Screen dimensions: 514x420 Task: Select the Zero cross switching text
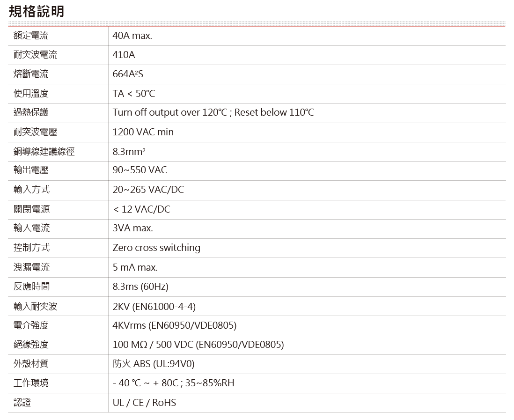click(x=156, y=248)
